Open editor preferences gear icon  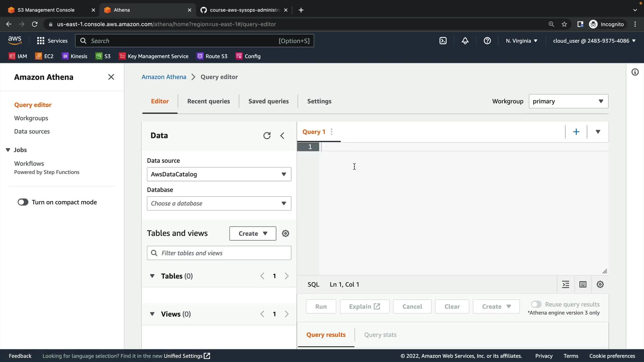[600, 285]
